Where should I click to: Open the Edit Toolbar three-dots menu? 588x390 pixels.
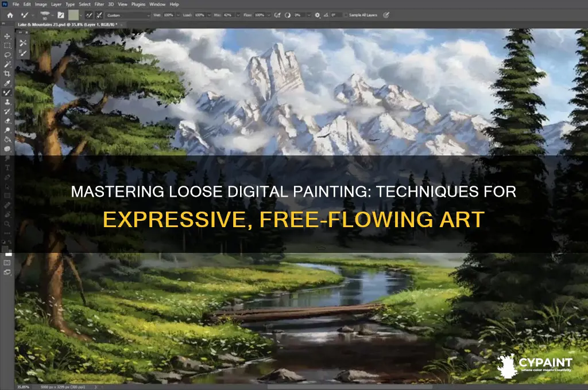click(x=7, y=233)
